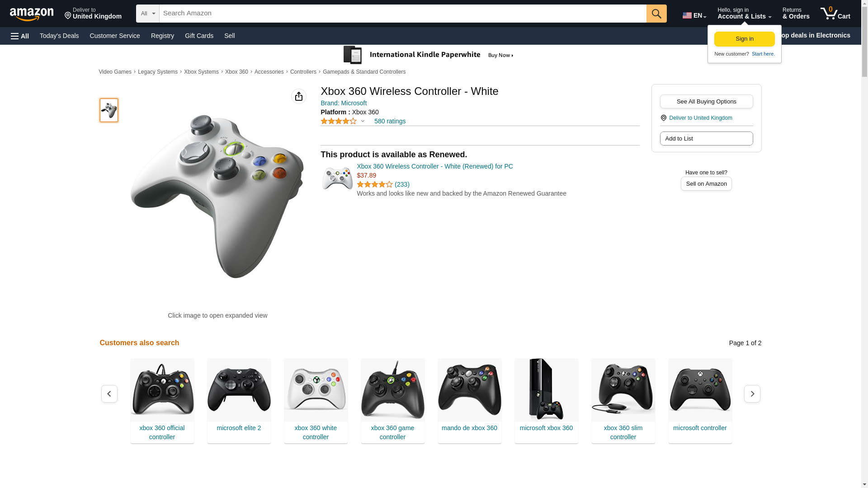The image size is (868, 488).
Task: Open Today's Deals menu item
Action: (x=59, y=36)
